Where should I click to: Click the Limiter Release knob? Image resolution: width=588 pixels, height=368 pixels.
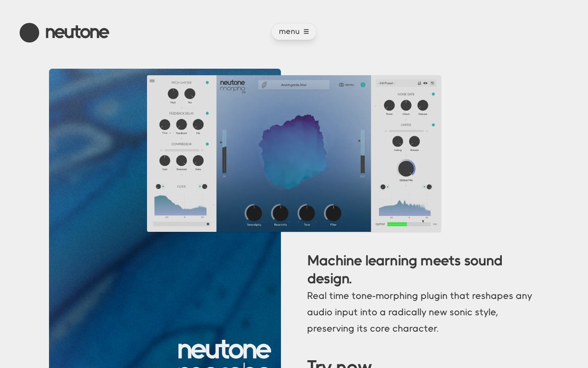[x=414, y=141]
